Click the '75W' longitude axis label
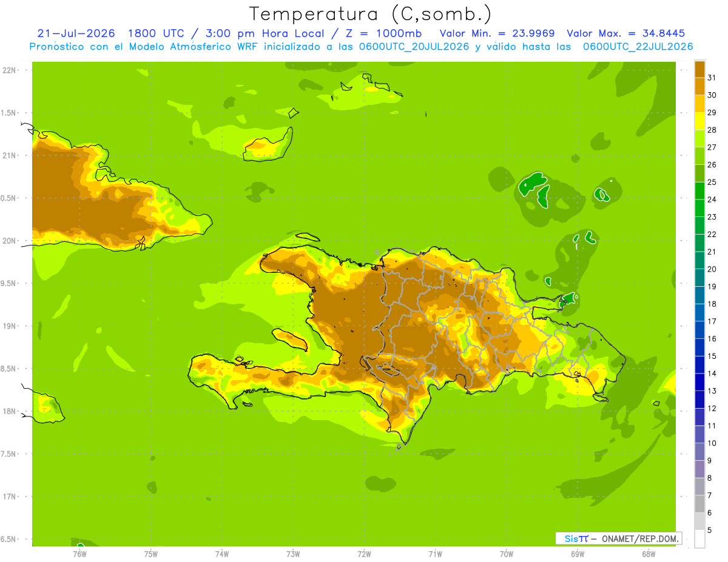The image size is (728, 562). pyautogui.click(x=151, y=554)
